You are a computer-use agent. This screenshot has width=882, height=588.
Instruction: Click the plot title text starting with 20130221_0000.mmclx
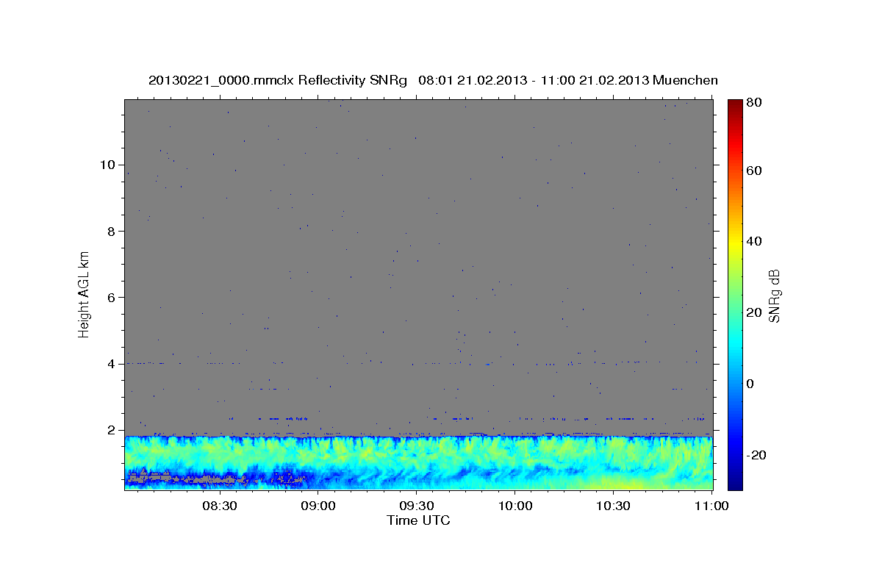pos(433,80)
